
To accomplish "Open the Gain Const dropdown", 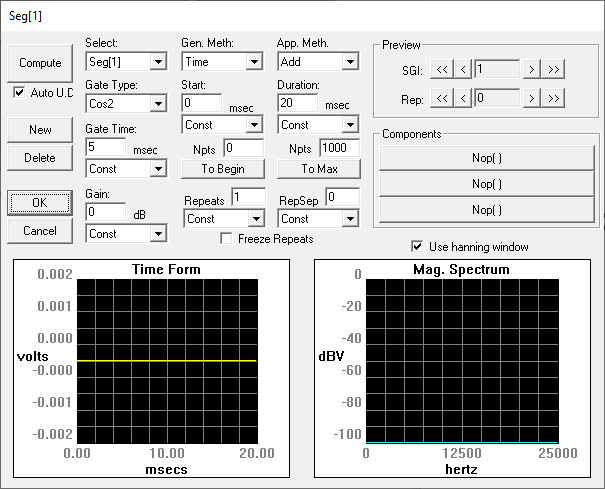I will coord(126,234).
